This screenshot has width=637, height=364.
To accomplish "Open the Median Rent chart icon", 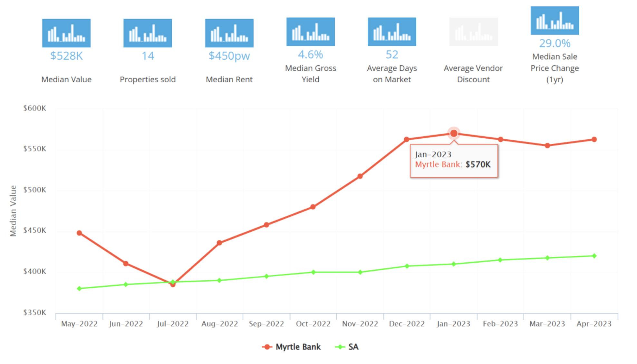I will tap(229, 33).
